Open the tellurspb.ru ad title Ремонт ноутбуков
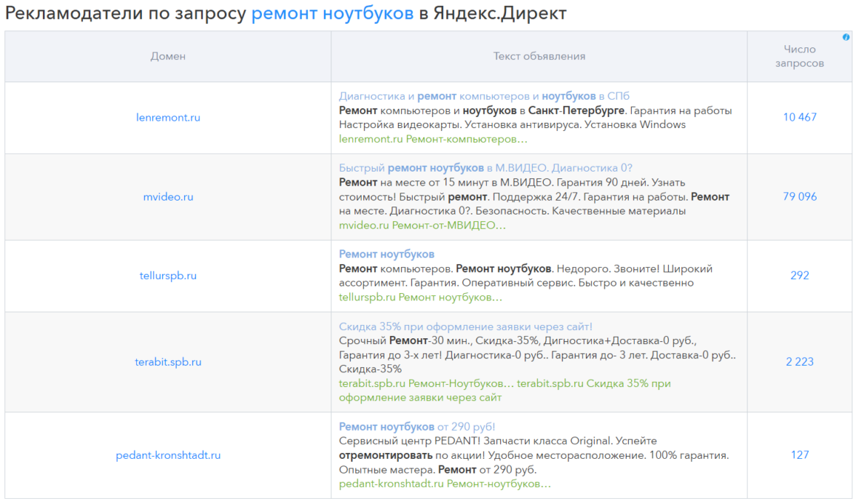Viewport: 856px width, 504px height. click(387, 254)
